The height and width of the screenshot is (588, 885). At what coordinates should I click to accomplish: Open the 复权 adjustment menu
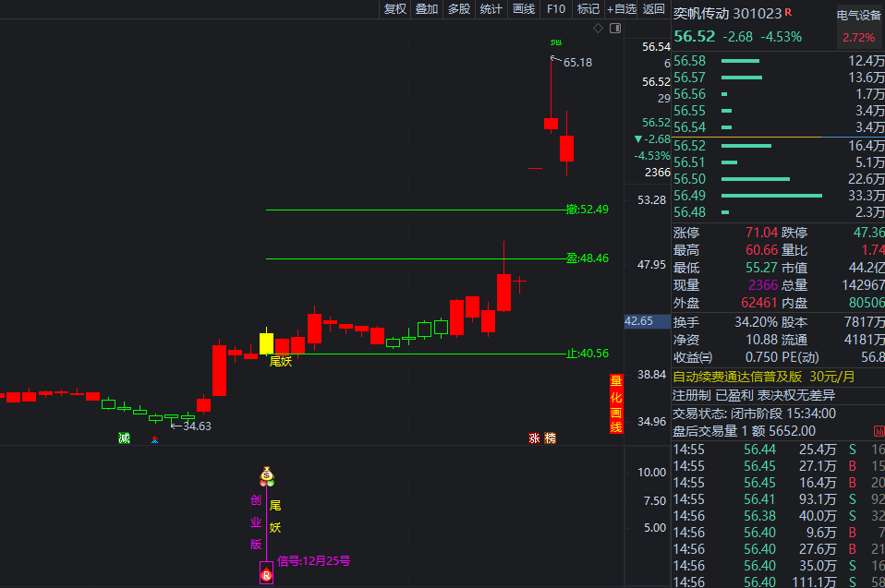[x=395, y=9]
